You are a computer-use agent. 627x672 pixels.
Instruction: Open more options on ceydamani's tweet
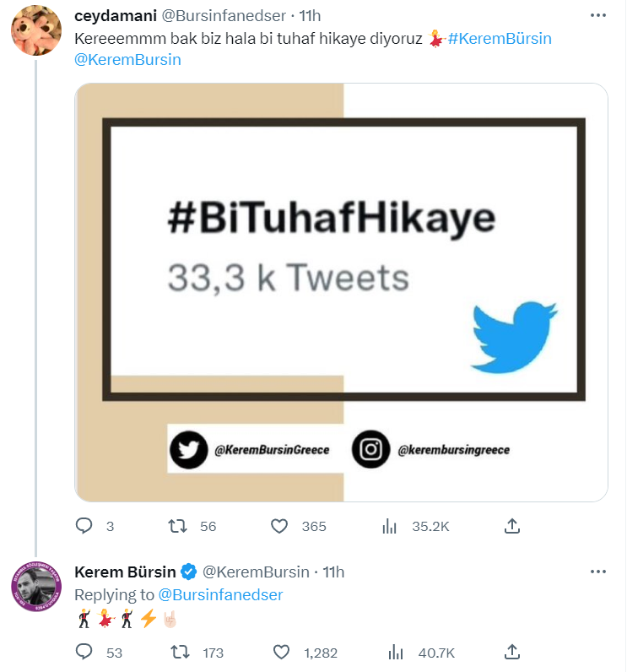coord(598,16)
